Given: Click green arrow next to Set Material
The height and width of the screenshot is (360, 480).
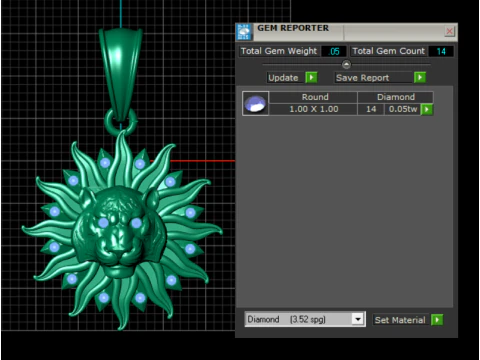Looking at the screenshot, I should point(437,320).
